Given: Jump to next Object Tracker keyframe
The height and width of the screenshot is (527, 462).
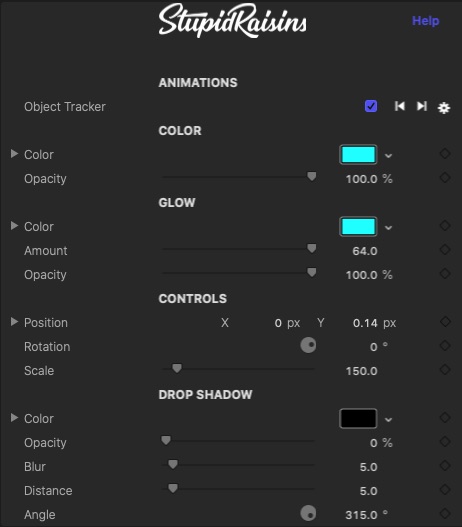Looking at the screenshot, I should tap(422, 106).
